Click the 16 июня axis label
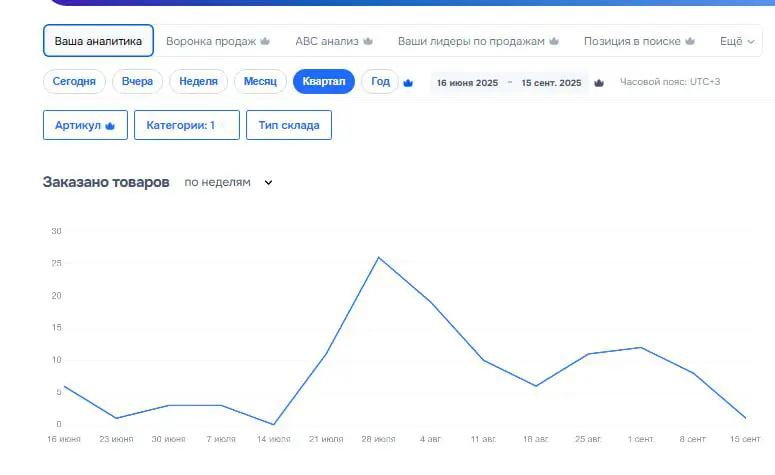The width and height of the screenshot is (775, 475). (x=64, y=439)
